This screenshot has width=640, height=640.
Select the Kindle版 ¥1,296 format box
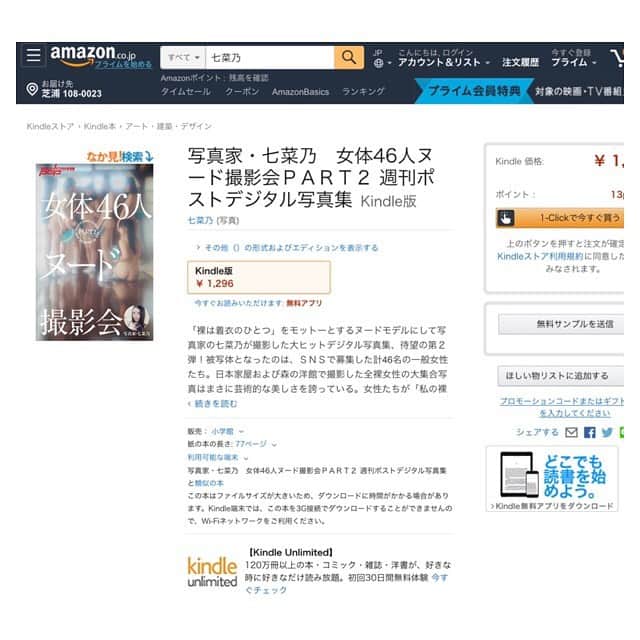pyautogui.click(x=259, y=277)
